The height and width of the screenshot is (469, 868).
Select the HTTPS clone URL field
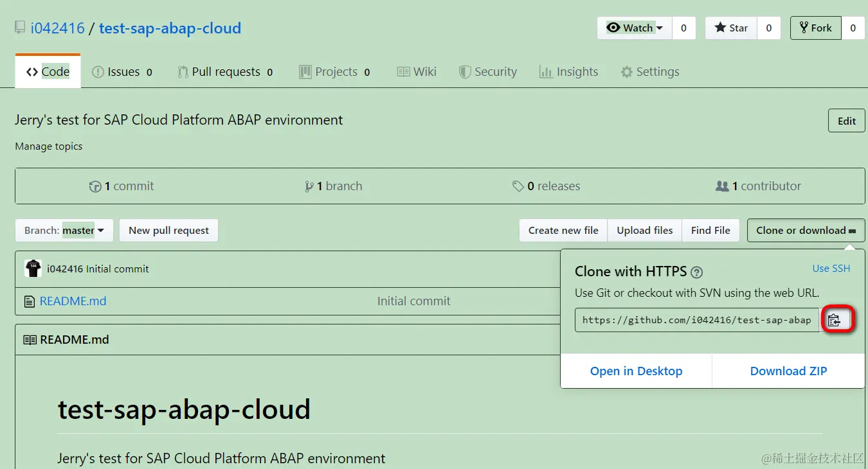click(696, 320)
